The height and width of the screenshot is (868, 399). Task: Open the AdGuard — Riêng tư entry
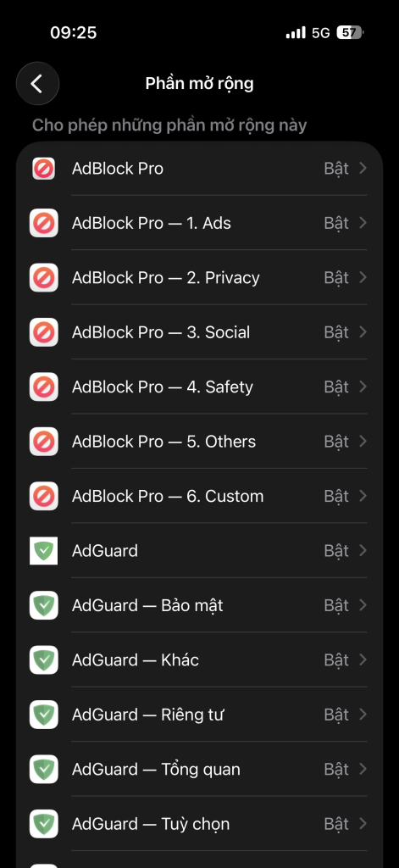pos(199,715)
